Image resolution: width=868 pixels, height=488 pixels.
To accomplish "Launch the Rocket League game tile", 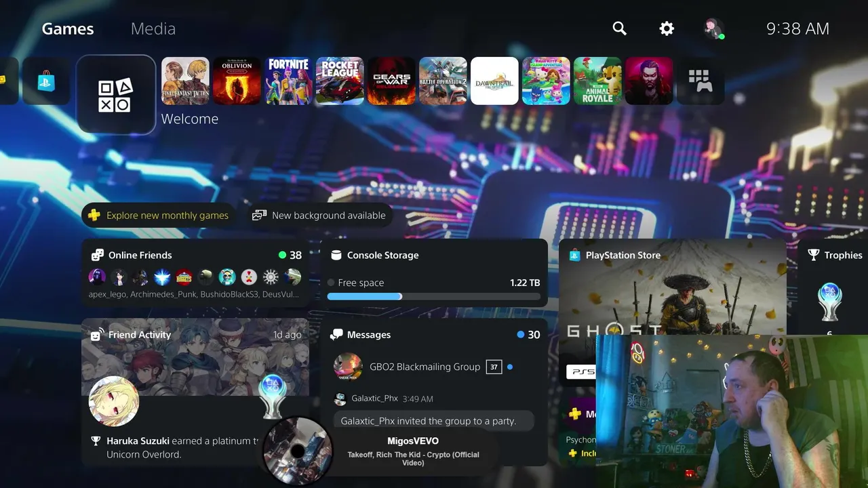I will click(340, 81).
